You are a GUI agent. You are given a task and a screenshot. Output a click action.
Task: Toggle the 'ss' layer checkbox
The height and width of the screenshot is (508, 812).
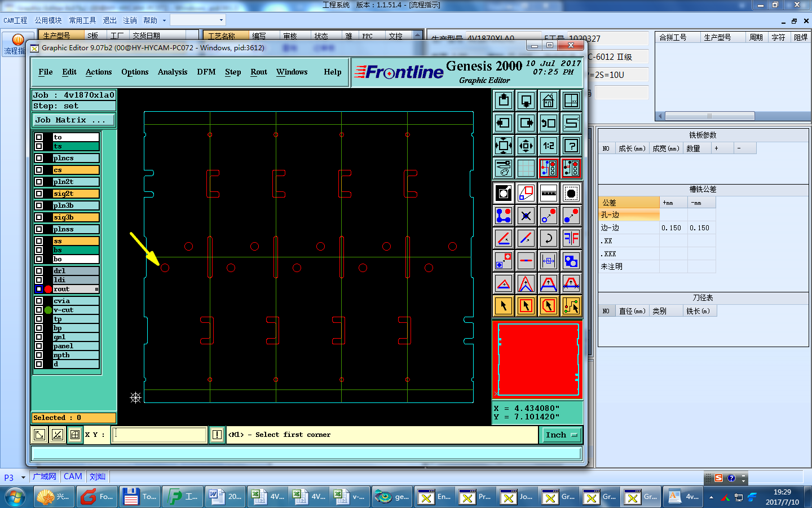[x=39, y=241]
